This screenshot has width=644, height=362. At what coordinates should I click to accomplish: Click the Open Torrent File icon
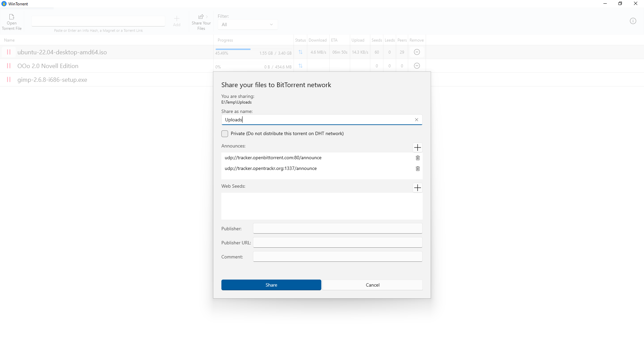coord(12,17)
